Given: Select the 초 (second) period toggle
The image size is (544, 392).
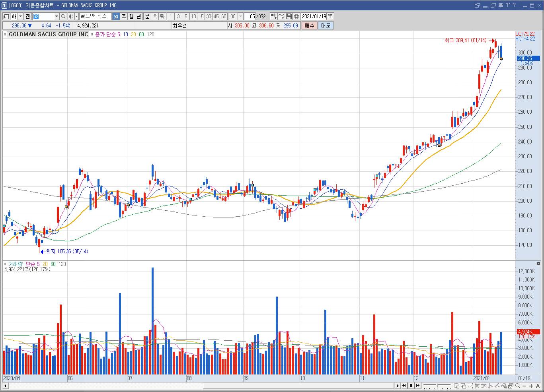Looking at the screenshot, I should (155, 16).
